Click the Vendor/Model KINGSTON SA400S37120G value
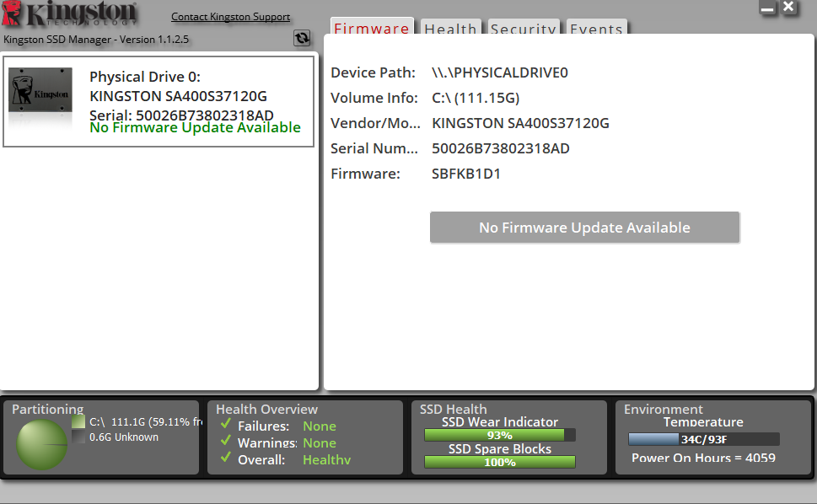The height and width of the screenshot is (504, 817). tap(520, 123)
